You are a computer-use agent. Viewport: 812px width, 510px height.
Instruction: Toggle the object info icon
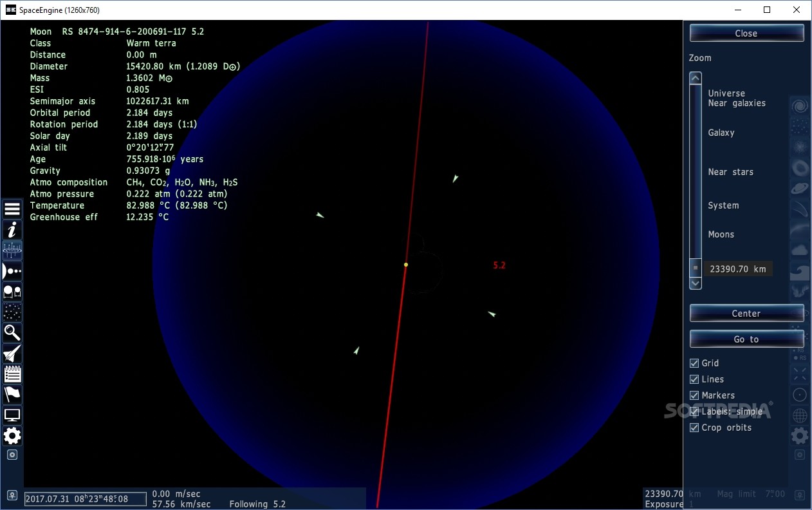click(12, 230)
